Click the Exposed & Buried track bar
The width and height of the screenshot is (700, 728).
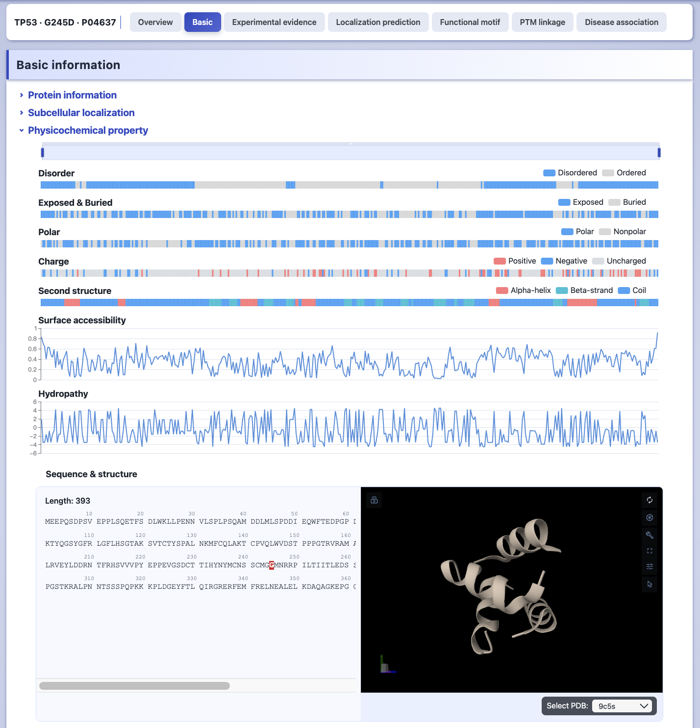click(x=350, y=214)
